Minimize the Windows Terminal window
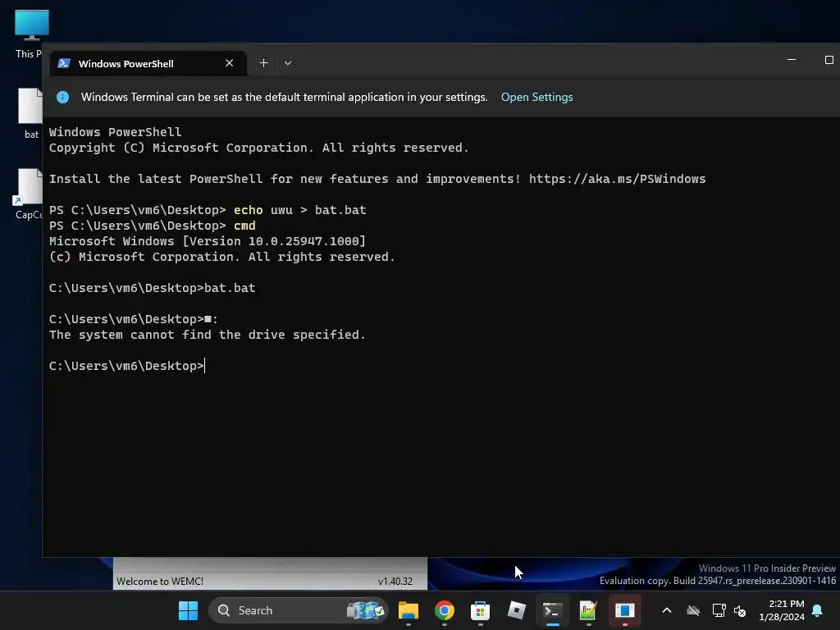This screenshot has height=630, width=840. (x=792, y=60)
